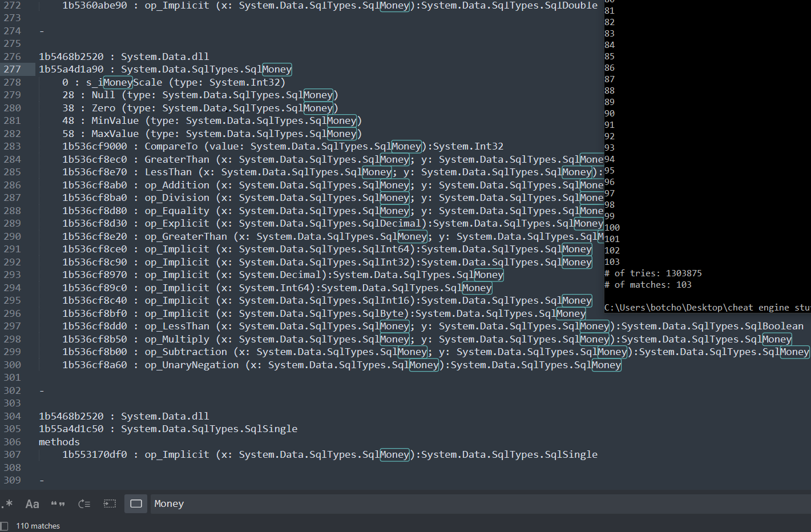Click highlighted Money on line 277
Image resolution: width=811 pixels, height=532 pixels.
[x=277, y=69]
